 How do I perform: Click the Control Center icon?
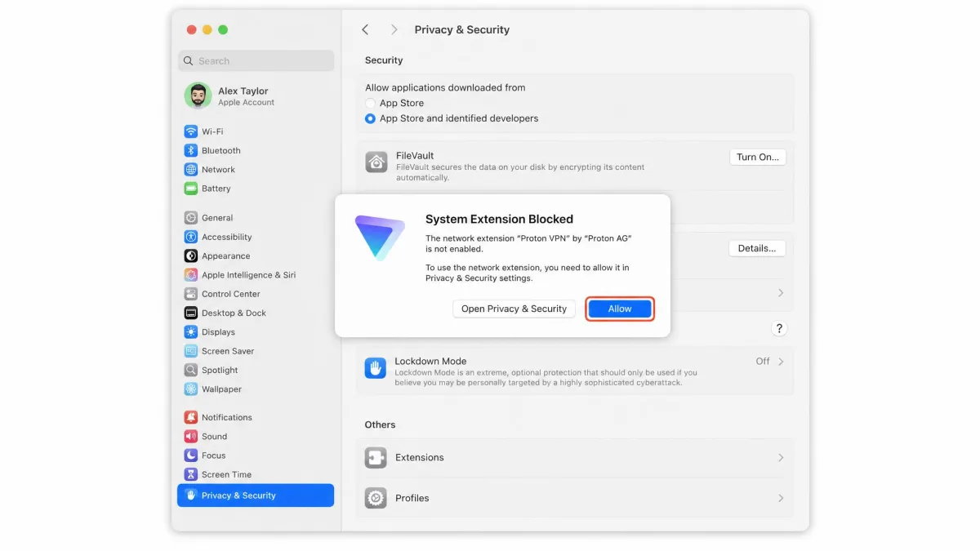click(190, 294)
